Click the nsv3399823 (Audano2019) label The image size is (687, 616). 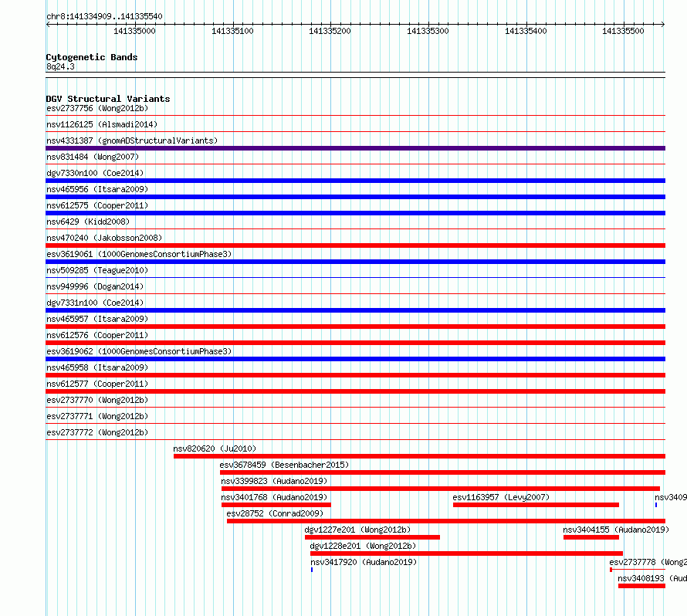274,481
